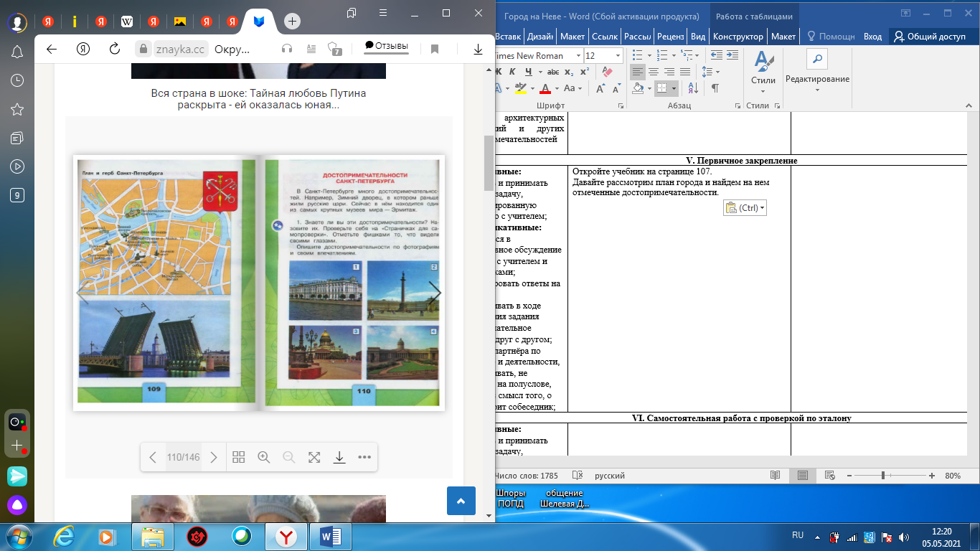This screenshot has height=551, width=980.
Task: Open history clock in browser sidebar
Action: click(17, 81)
